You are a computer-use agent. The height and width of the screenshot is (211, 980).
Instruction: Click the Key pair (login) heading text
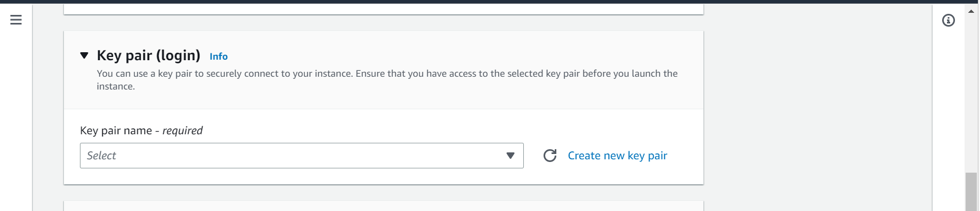pyautogui.click(x=149, y=55)
